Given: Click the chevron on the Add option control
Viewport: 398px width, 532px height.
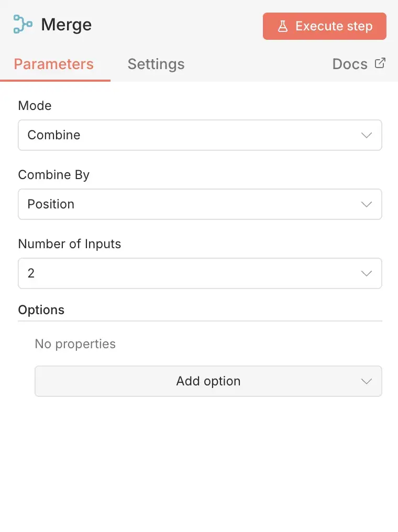Looking at the screenshot, I should click(366, 381).
